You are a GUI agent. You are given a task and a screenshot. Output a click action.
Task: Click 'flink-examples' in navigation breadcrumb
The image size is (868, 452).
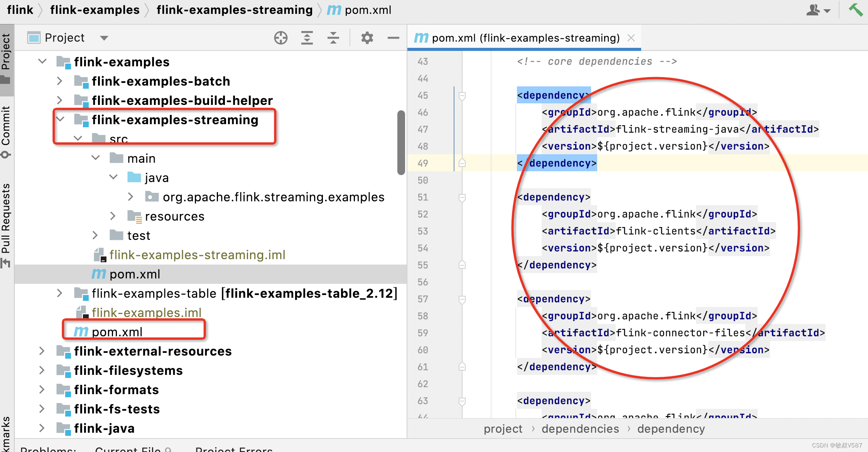(x=95, y=10)
